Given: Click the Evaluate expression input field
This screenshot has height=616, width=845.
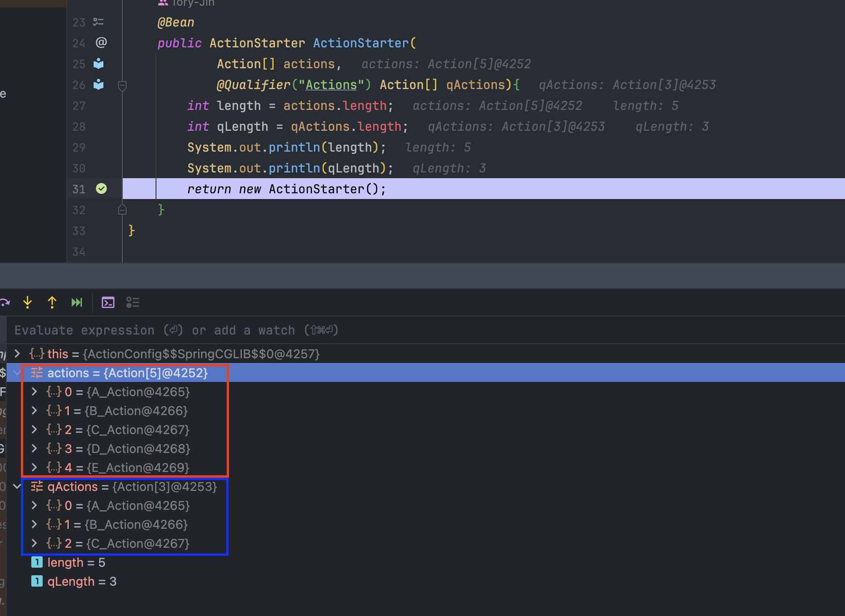Looking at the screenshot, I should 426,330.
